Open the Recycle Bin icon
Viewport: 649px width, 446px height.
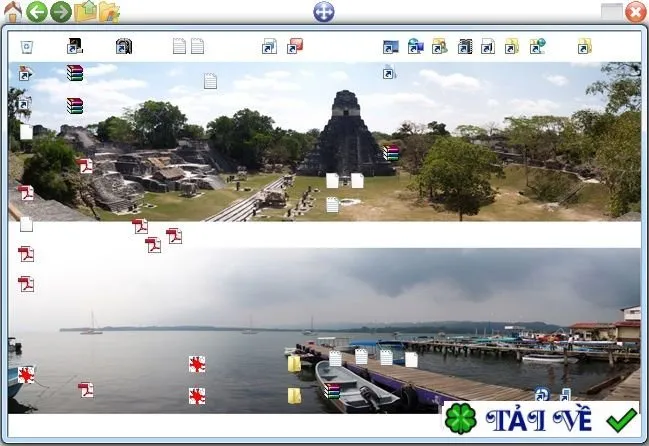(x=26, y=47)
